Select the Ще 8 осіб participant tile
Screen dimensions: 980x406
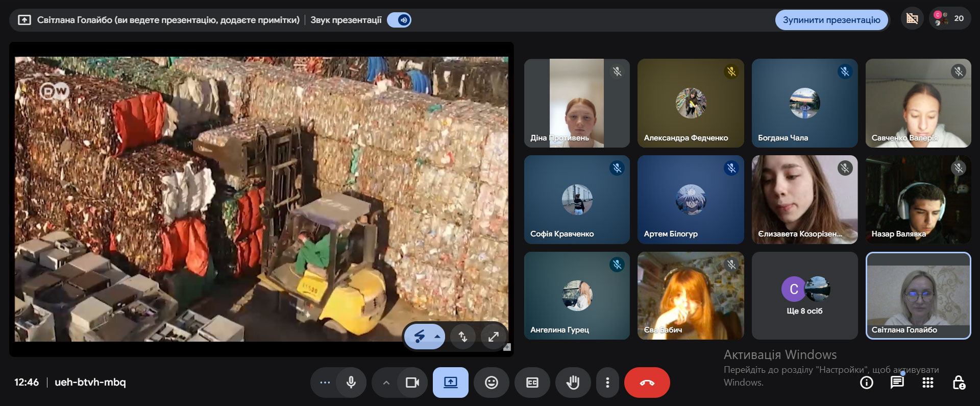click(804, 296)
